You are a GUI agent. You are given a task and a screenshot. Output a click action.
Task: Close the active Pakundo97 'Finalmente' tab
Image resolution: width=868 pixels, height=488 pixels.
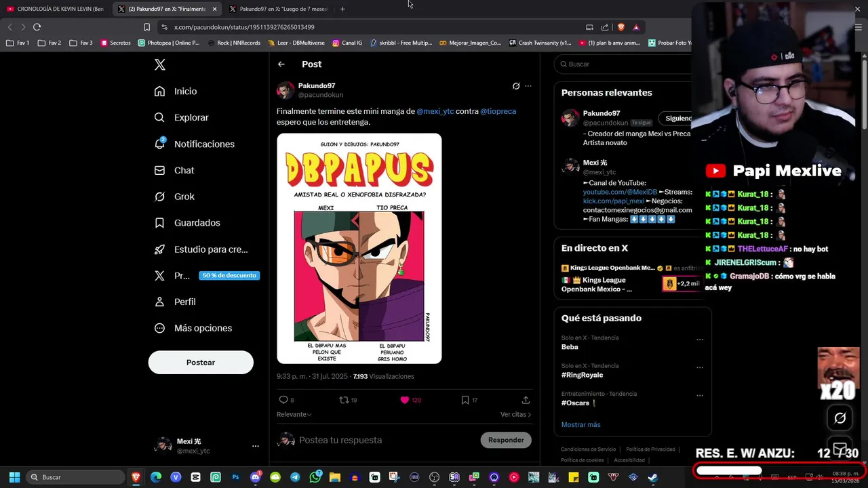[215, 9]
